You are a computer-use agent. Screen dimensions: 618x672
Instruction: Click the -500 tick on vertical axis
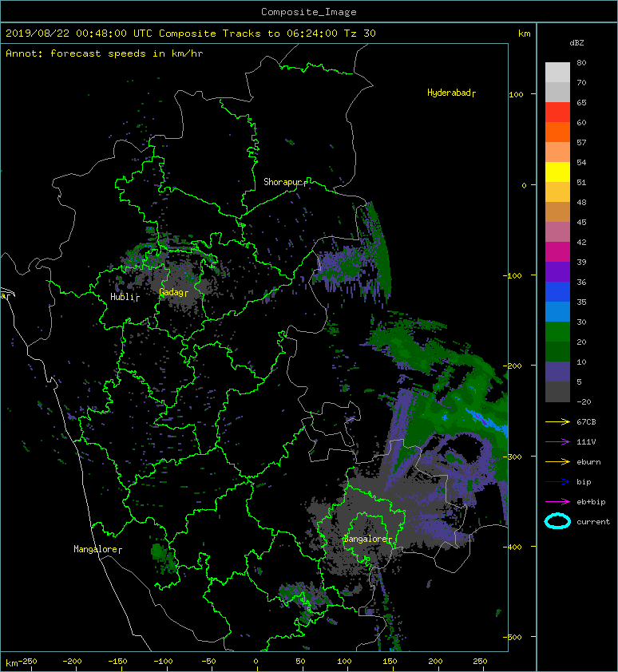pos(512,638)
